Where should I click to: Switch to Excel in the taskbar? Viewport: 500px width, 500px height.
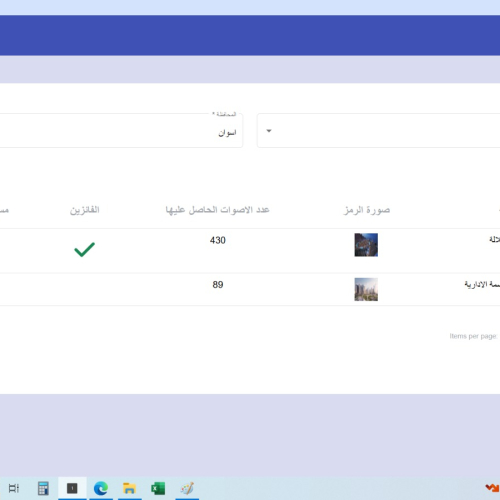click(158, 489)
